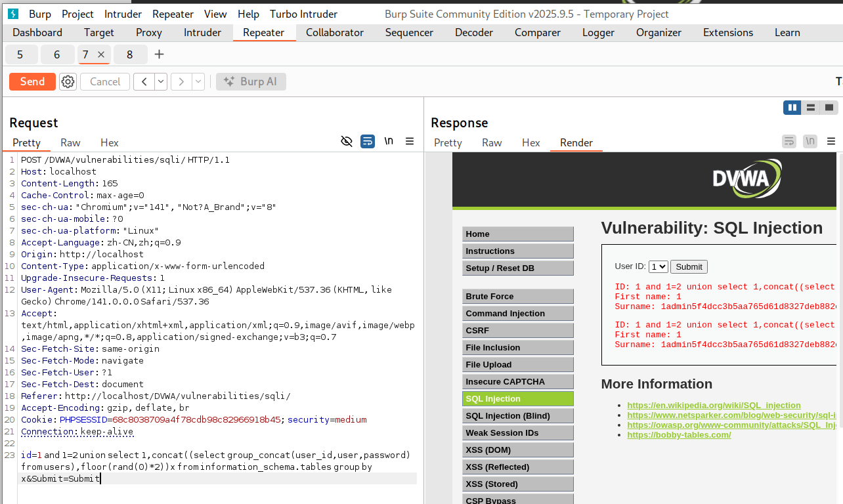The height and width of the screenshot is (504, 843).
Task: Open the Intruder menu
Action: point(123,14)
